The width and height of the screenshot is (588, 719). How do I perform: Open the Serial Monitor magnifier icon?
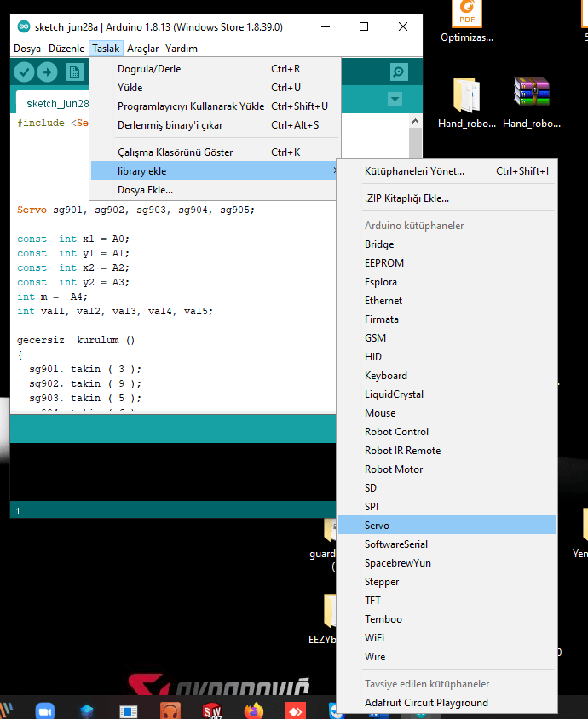coord(398,72)
